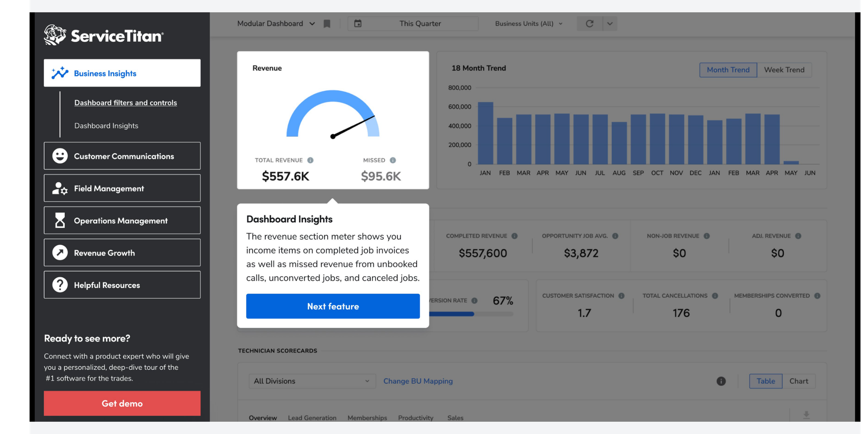The width and height of the screenshot is (868, 434).
Task: Click the download icon in scorecards panel
Action: point(806,415)
